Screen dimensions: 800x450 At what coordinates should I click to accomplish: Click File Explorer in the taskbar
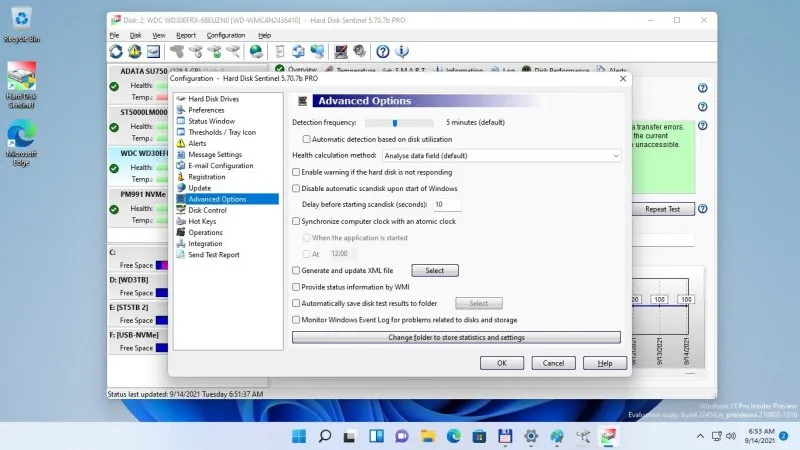click(x=428, y=436)
